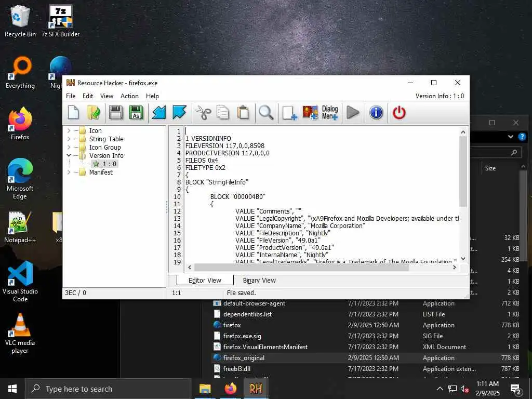Click the Size column header in Explorer

click(x=490, y=168)
